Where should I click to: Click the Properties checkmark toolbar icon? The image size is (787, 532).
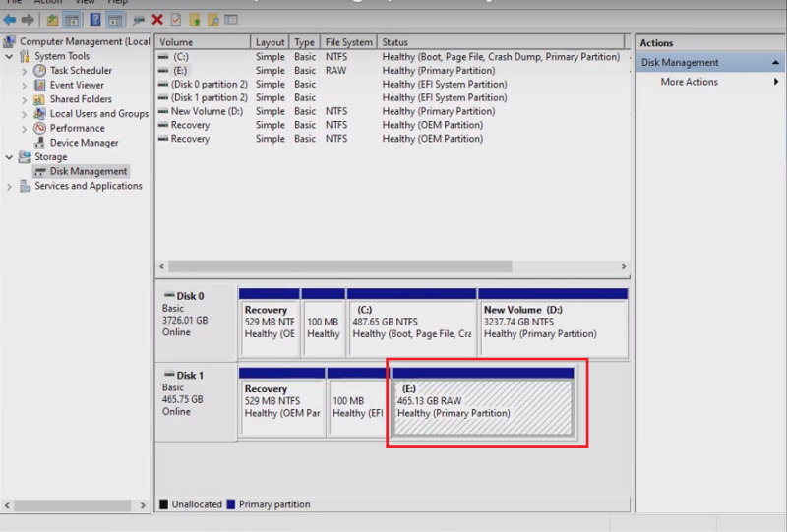coord(175,20)
